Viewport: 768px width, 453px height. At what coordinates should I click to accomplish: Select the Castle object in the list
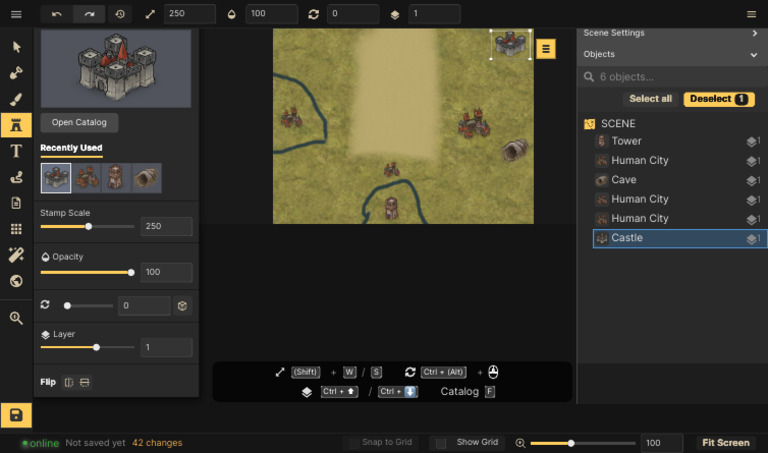680,238
